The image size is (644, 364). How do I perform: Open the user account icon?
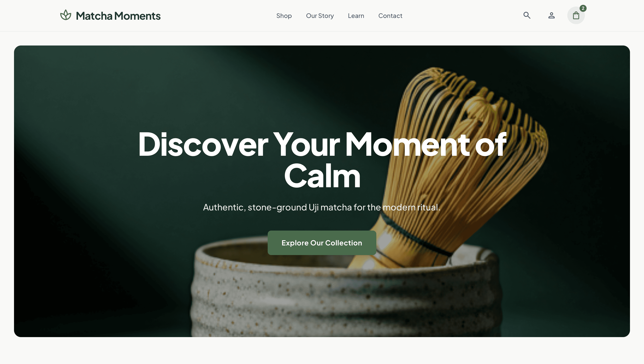click(x=551, y=16)
